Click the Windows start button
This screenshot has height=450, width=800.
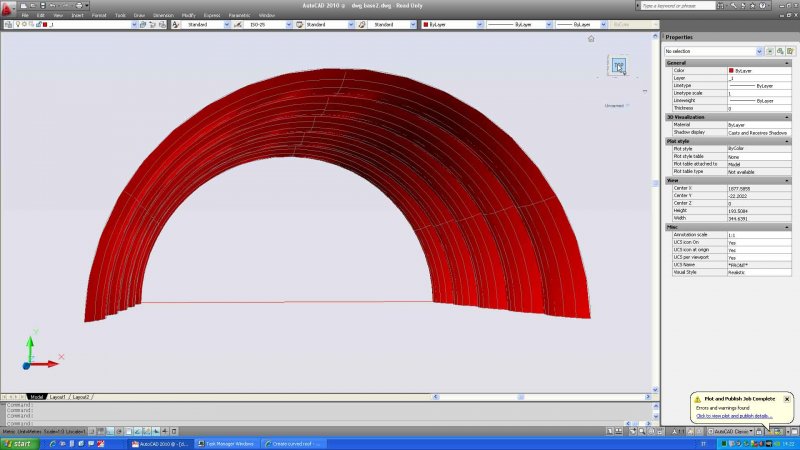pyautogui.click(x=18, y=442)
